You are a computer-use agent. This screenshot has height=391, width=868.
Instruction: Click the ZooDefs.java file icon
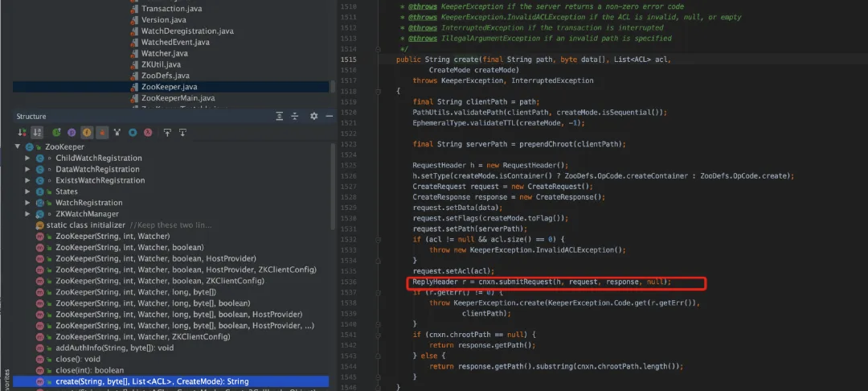coord(134,76)
